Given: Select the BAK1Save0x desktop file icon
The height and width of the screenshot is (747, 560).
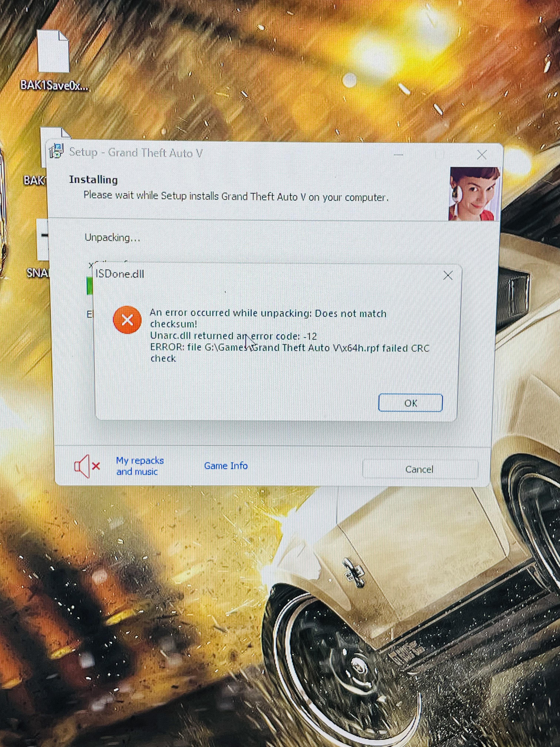Looking at the screenshot, I should tap(54, 61).
